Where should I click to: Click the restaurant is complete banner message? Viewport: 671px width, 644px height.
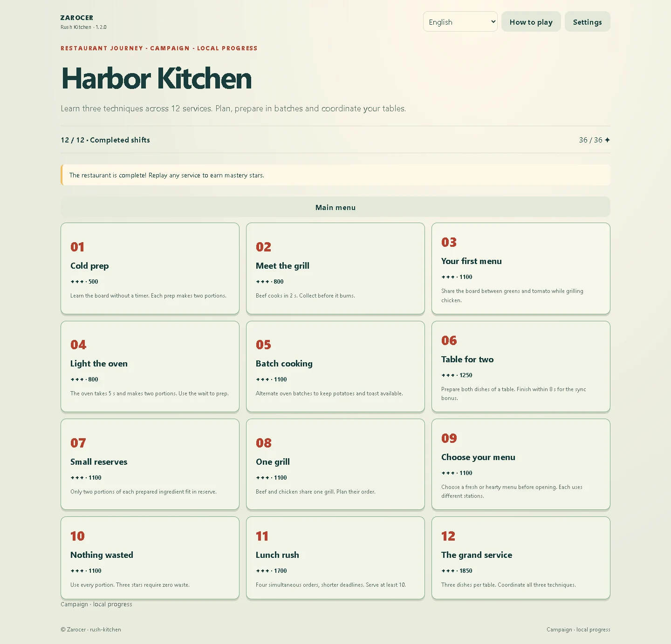pyautogui.click(x=167, y=175)
